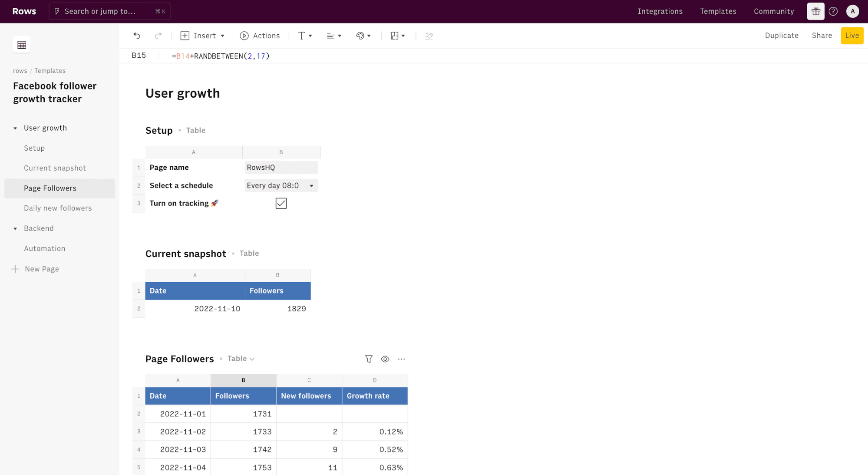The image size is (868, 475).
Task: Collapse the User growth section
Action: (15, 128)
